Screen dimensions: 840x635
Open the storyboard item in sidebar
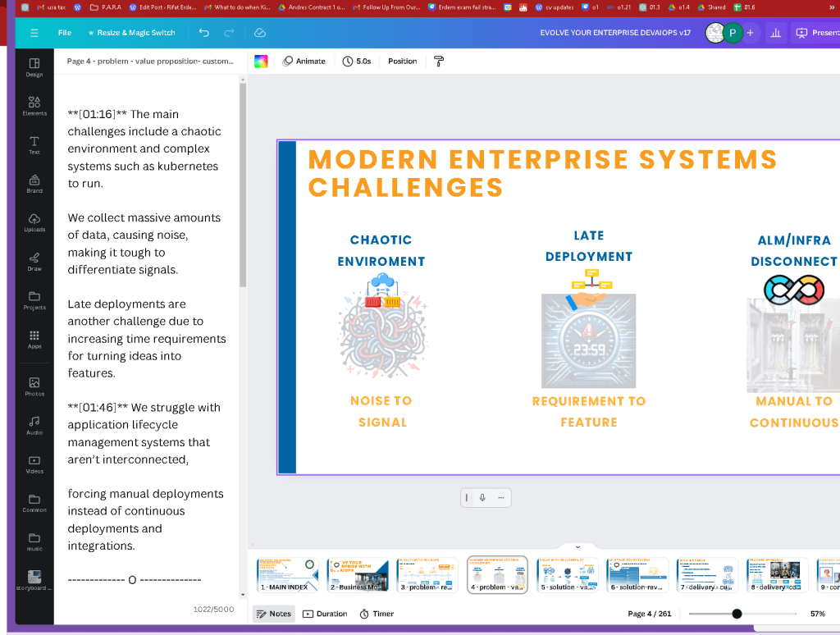[34, 580]
